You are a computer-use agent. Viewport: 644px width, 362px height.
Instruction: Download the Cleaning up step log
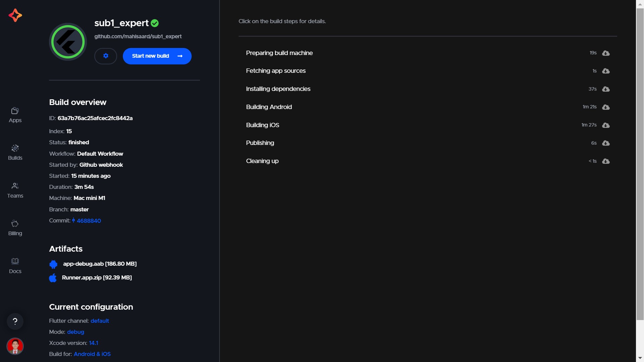[606, 161]
